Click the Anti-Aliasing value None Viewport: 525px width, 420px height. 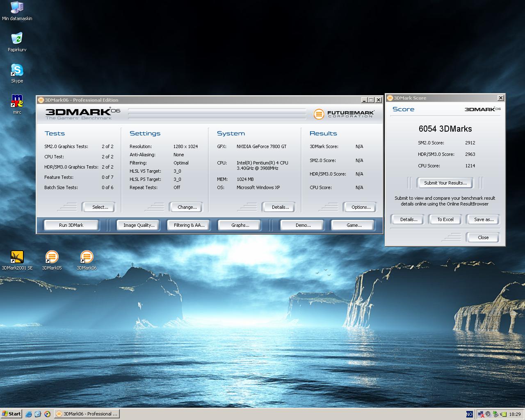tap(178, 155)
